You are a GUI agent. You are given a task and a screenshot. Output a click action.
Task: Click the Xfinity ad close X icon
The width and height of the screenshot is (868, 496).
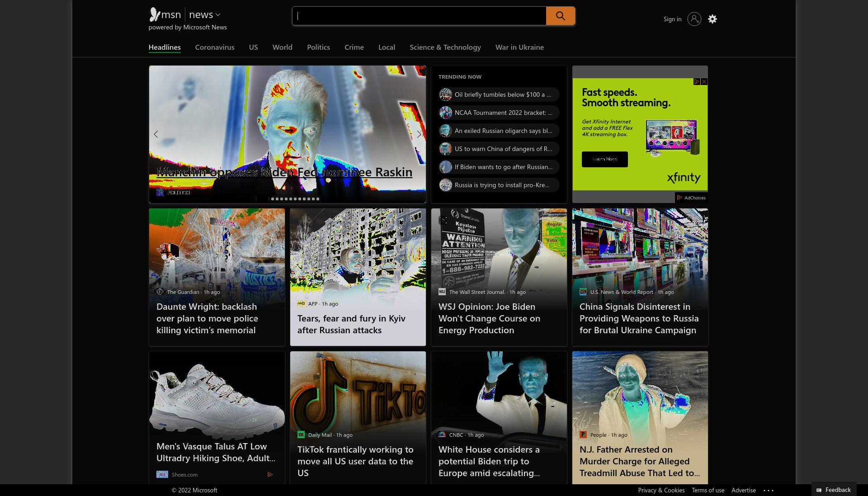(x=704, y=82)
